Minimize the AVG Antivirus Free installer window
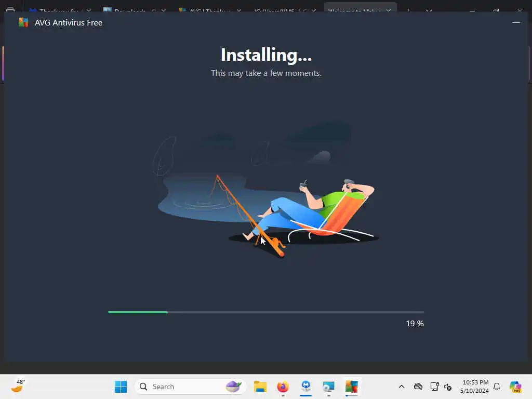 point(516,22)
